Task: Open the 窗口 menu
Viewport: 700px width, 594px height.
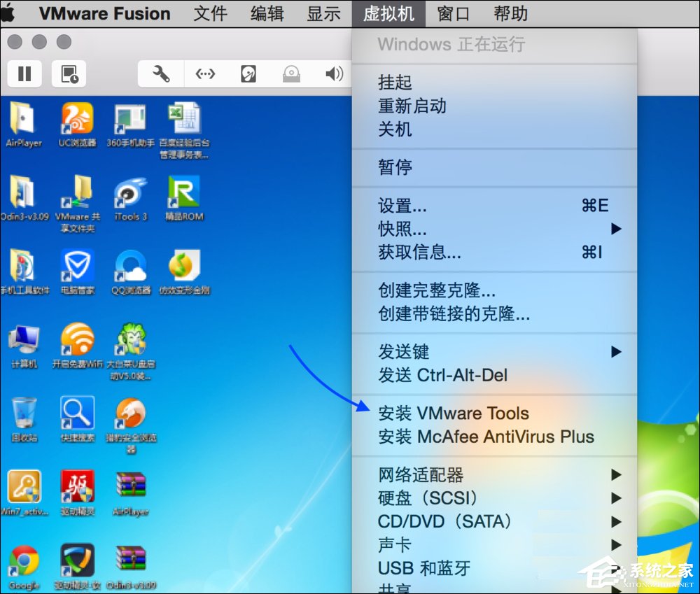Action: point(453,13)
